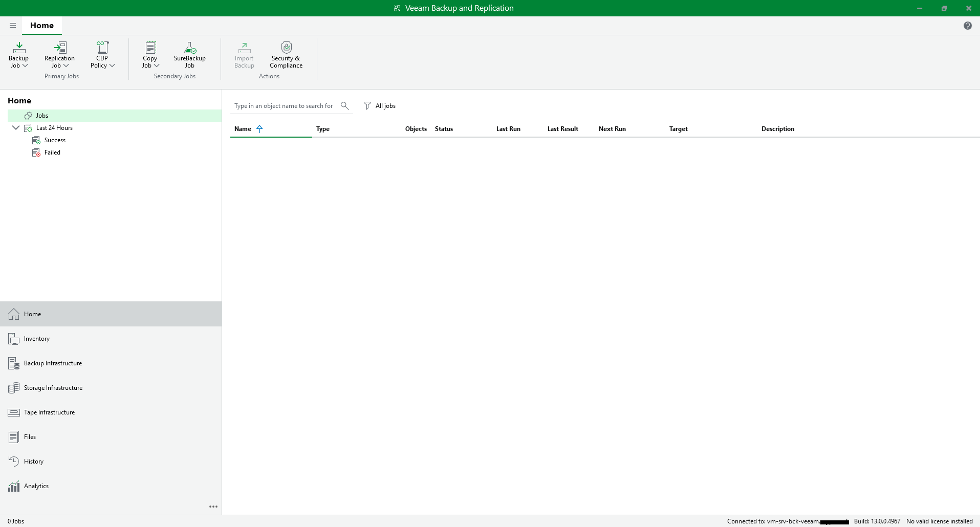Open the History view

pyautogui.click(x=34, y=462)
